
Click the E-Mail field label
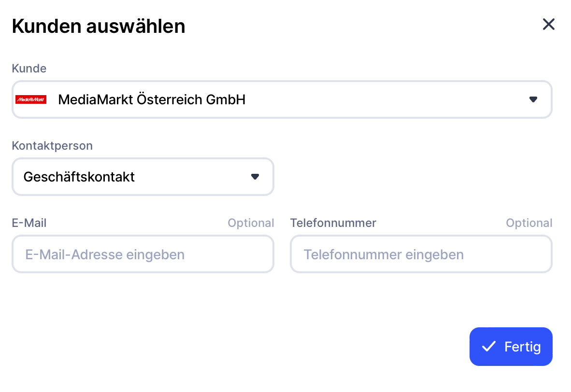[x=29, y=223]
